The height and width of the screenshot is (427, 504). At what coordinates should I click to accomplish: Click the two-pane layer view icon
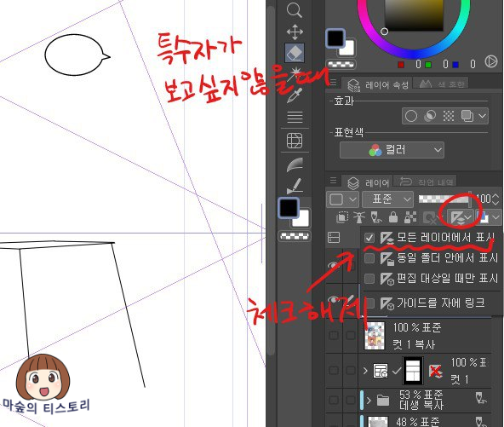[x=334, y=238]
